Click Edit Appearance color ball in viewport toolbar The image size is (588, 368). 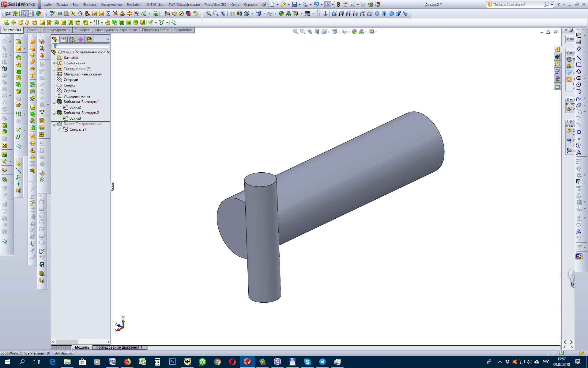point(354,32)
